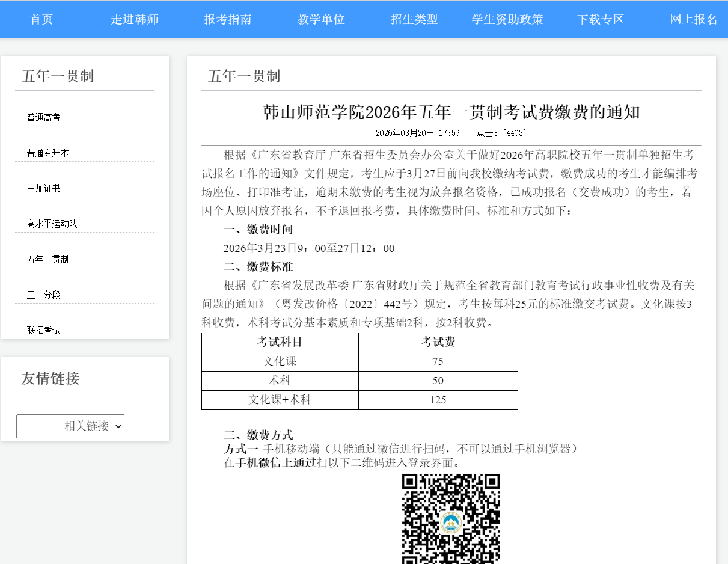728x564 pixels.
Task: Open the 首页 navigation menu item
Action: tap(41, 19)
